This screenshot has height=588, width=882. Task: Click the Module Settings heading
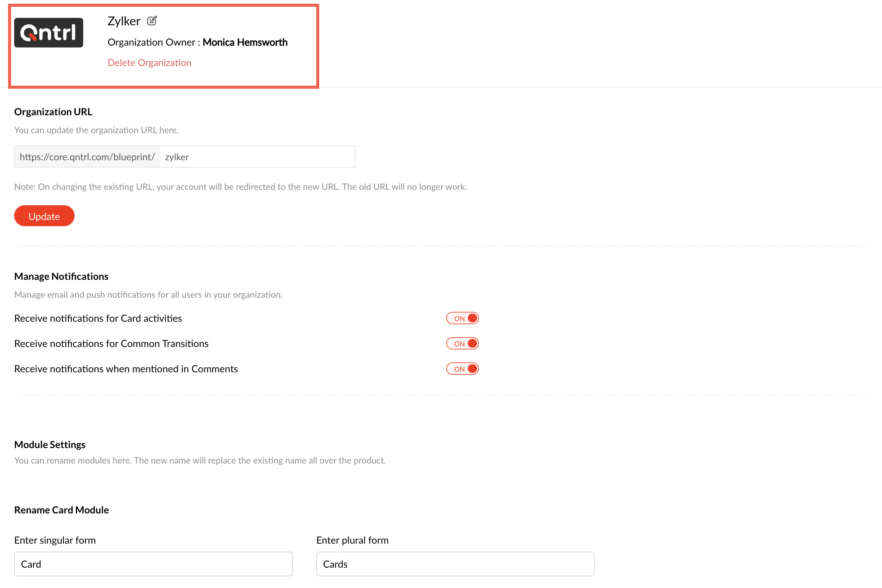pyautogui.click(x=50, y=444)
